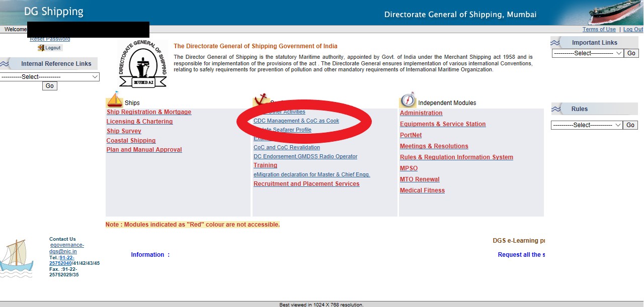Click the 91-22-25752040 telephone link
644x307 pixels.
61,260
